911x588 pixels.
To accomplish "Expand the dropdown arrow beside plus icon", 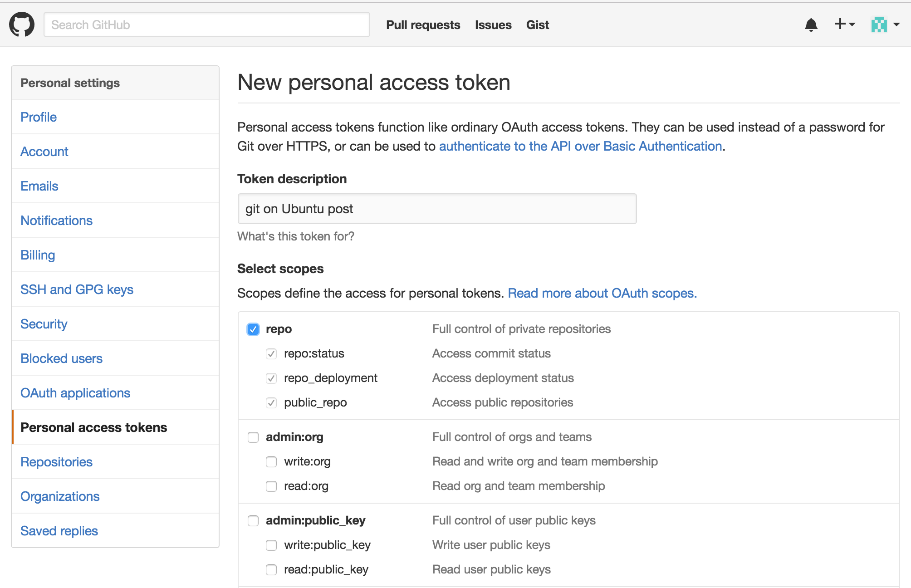I will tap(852, 24).
